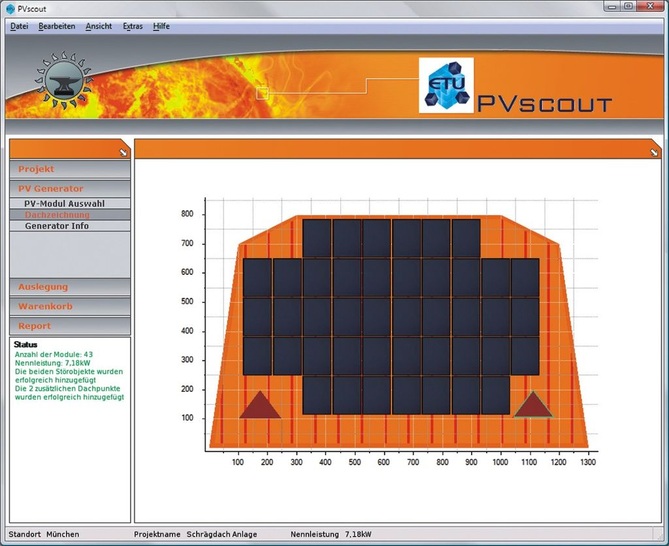This screenshot has width=669, height=546.
Task: Select Generator Info item
Action: pos(70,226)
